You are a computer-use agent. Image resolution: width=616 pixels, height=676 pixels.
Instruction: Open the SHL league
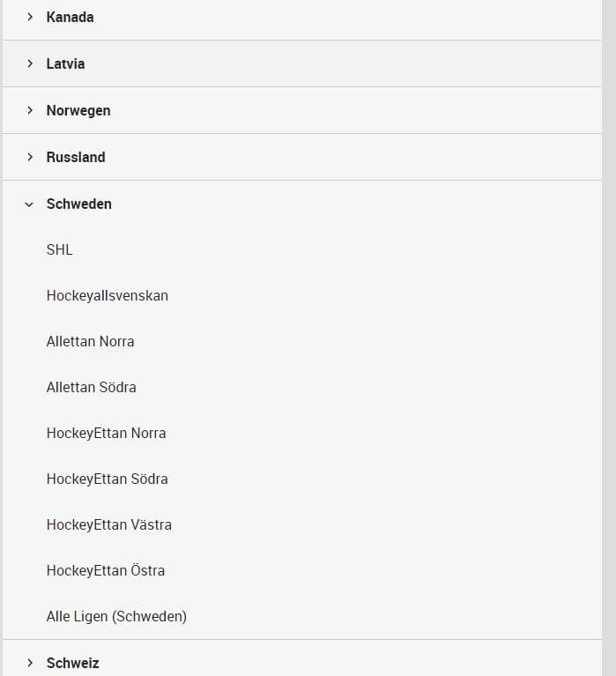(x=60, y=249)
